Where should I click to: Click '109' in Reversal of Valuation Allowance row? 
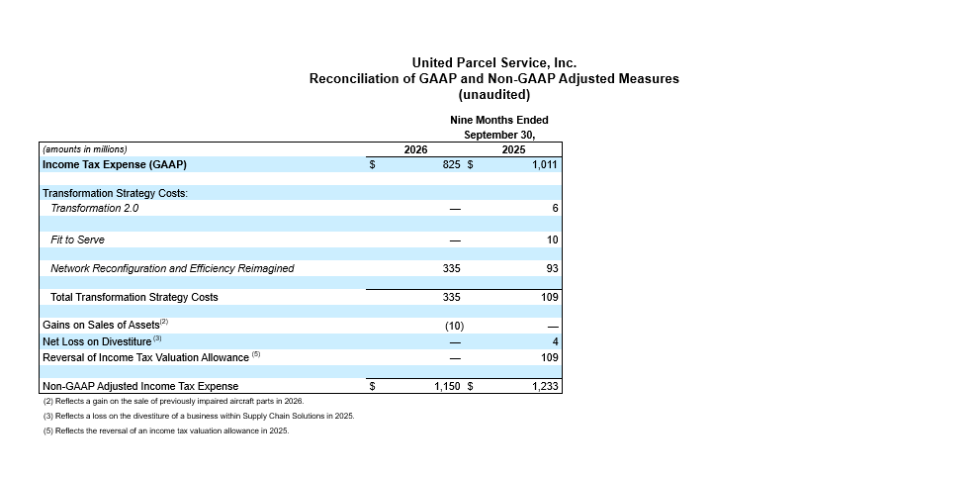(x=550, y=357)
